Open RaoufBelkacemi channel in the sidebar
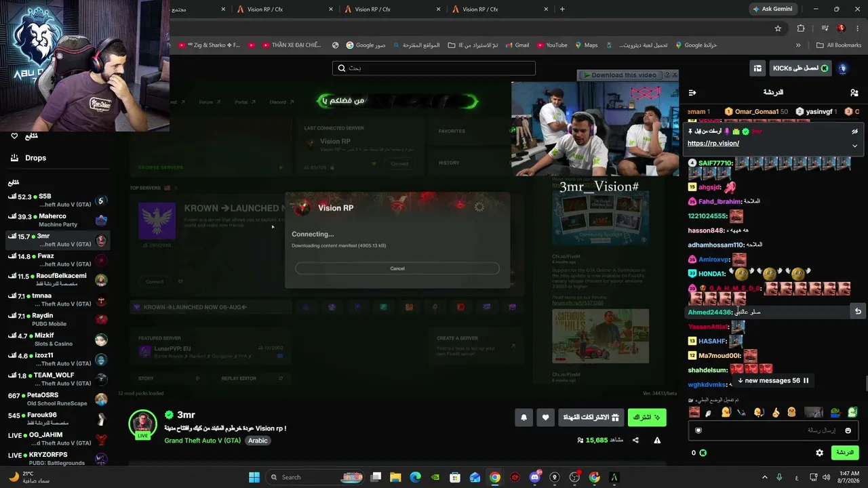Viewport: 868px width, 488px height. [58, 280]
